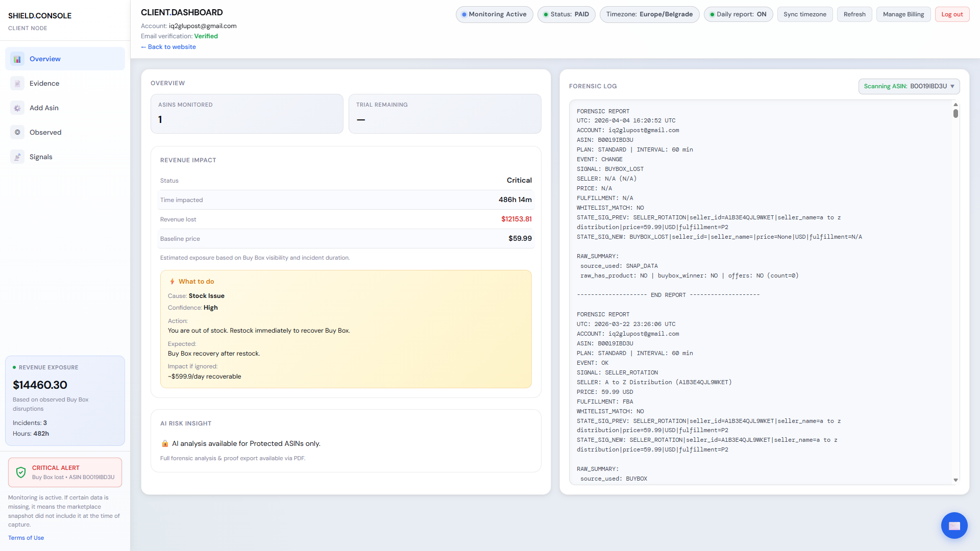Expand the Scanning ASIN dropdown
The image size is (980, 551).
(909, 86)
